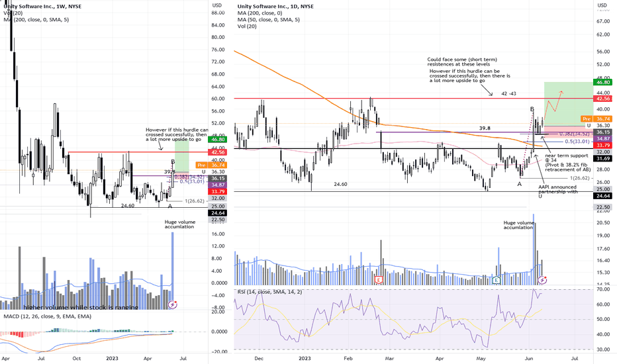Click the USD currency label on the daily axis
The width and height of the screenshot is (617, 364).
point(602,5)
